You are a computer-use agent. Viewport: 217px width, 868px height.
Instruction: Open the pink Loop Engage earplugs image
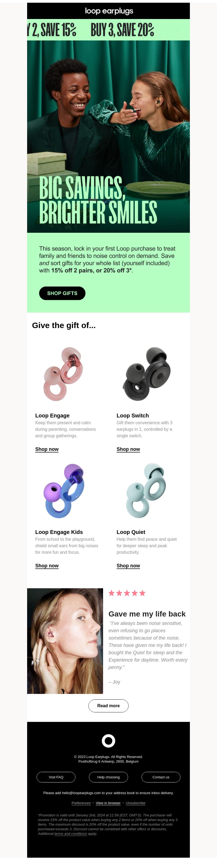[63, 374]
